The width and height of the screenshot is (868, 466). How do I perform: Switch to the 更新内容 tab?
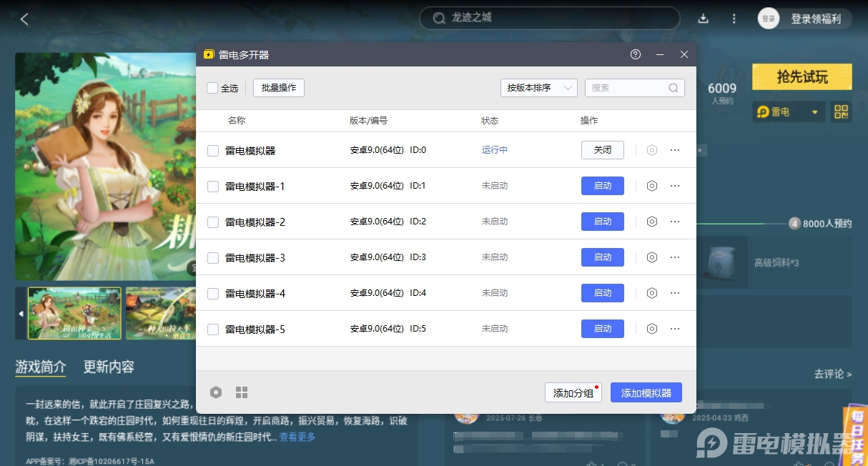click(109, 367)
